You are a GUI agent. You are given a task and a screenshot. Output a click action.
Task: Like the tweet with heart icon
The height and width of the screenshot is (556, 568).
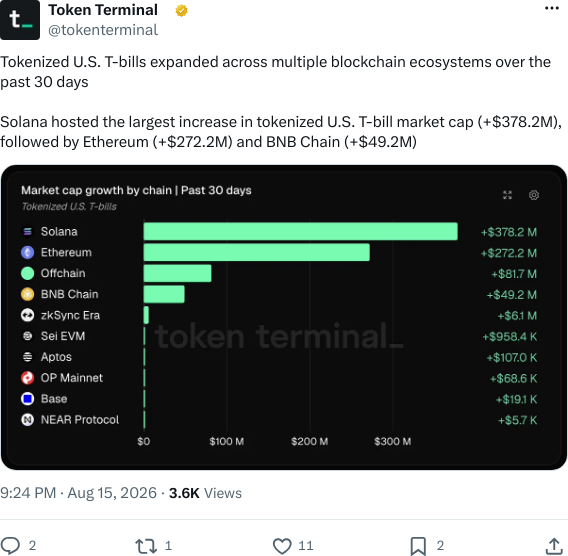point(282,546)
